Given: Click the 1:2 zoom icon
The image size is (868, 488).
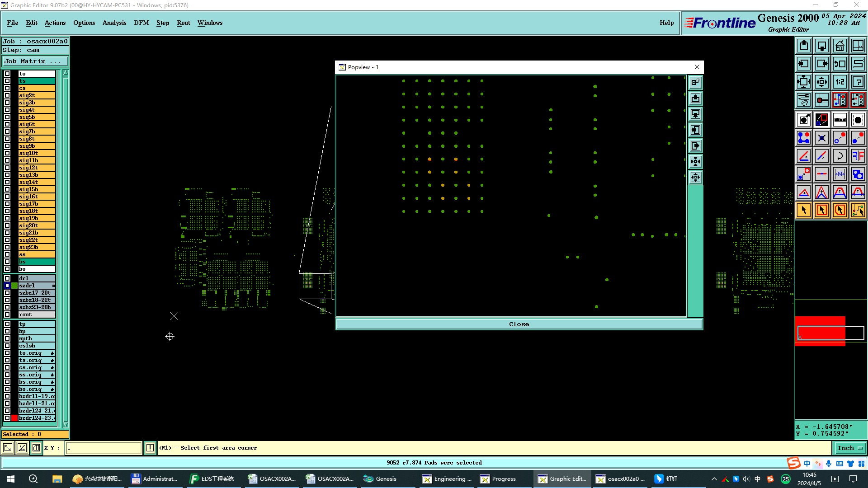Looking at the screenshot, I should tap(840, 82).
